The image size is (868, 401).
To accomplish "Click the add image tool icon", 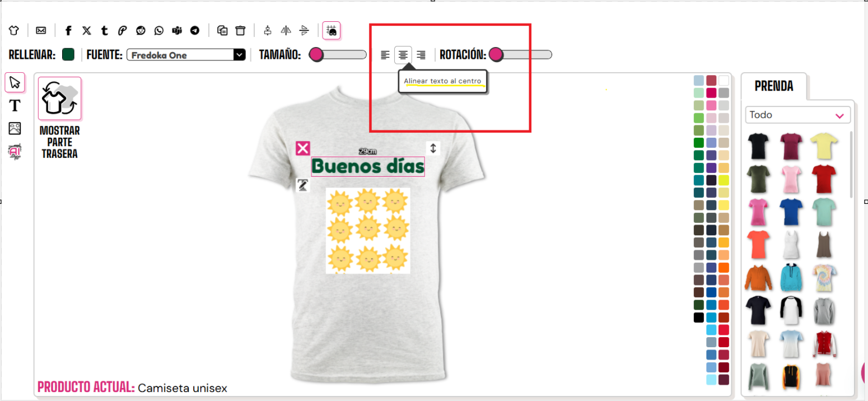I will (x=15, y=128).
